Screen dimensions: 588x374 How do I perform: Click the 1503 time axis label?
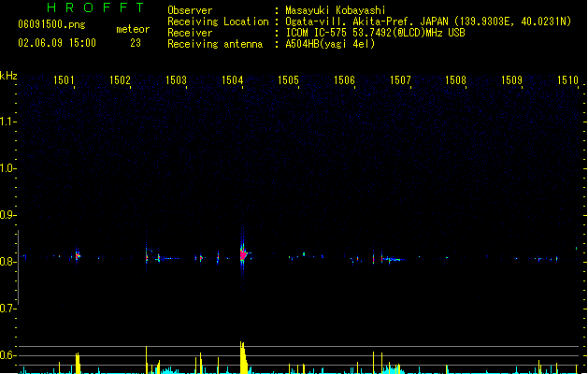tap(177, 80)
